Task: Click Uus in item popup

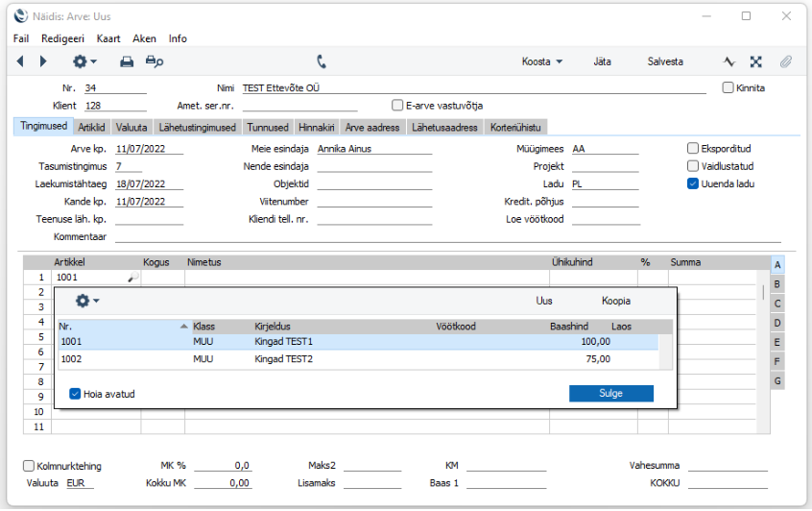Action: (x=544, y=301)
